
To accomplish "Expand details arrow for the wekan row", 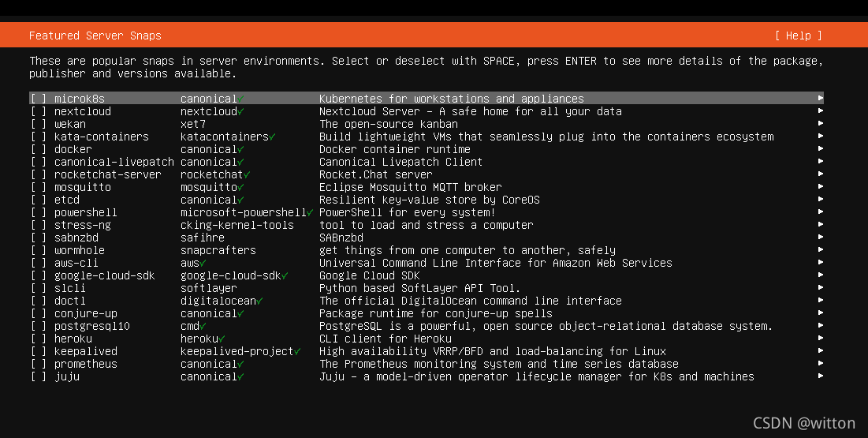I will click(821, 124).
